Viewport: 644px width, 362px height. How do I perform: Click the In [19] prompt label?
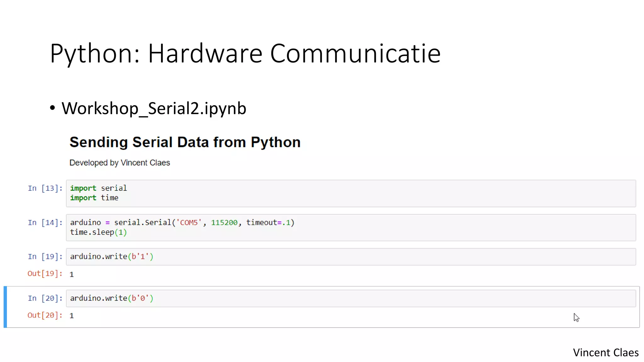tap(45, 257)
